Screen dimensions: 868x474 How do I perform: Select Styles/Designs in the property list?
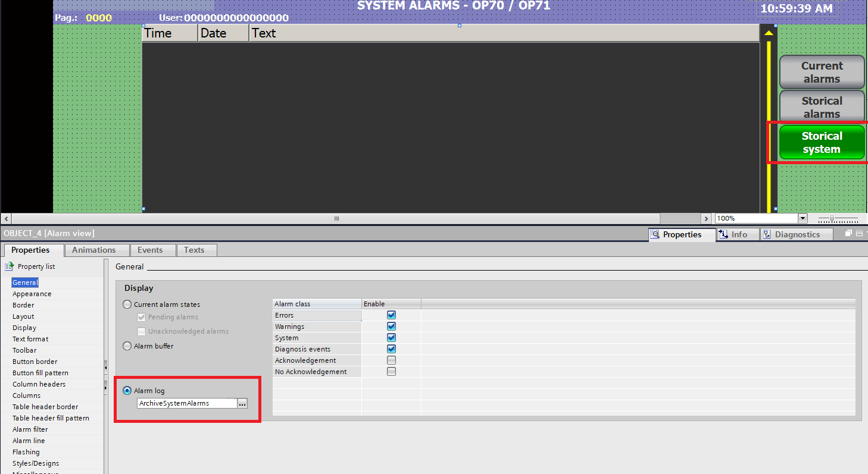coord(36,463)
